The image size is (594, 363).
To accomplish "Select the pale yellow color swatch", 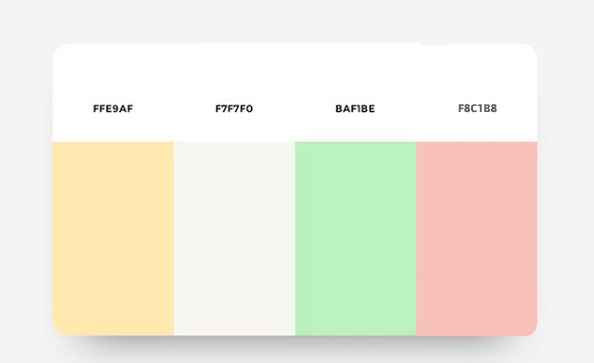I will pyautogui.click(x=113, y=239).
